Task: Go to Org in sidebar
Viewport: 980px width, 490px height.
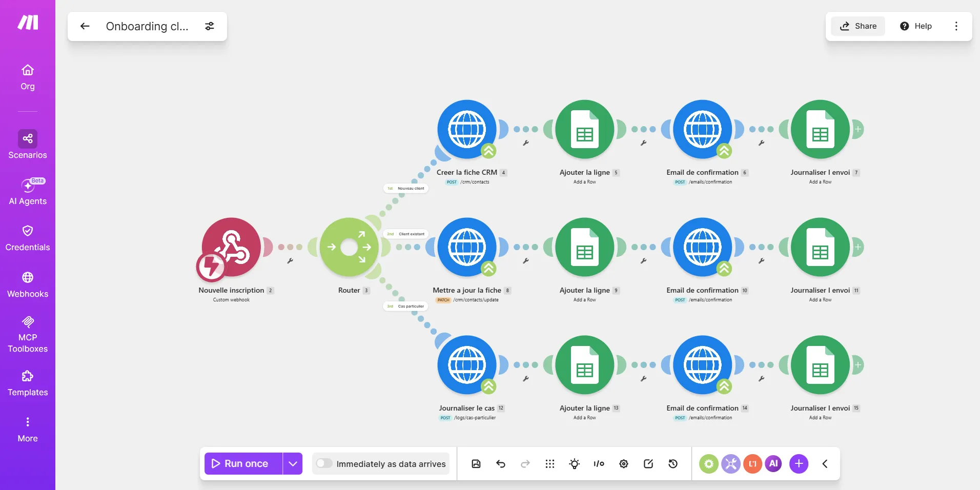Action: pyautogui.click(x=28, y=77)
